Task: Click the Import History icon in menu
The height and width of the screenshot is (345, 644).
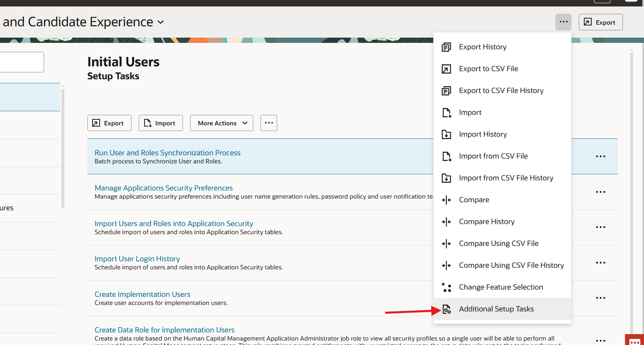Action: point(446,135)
